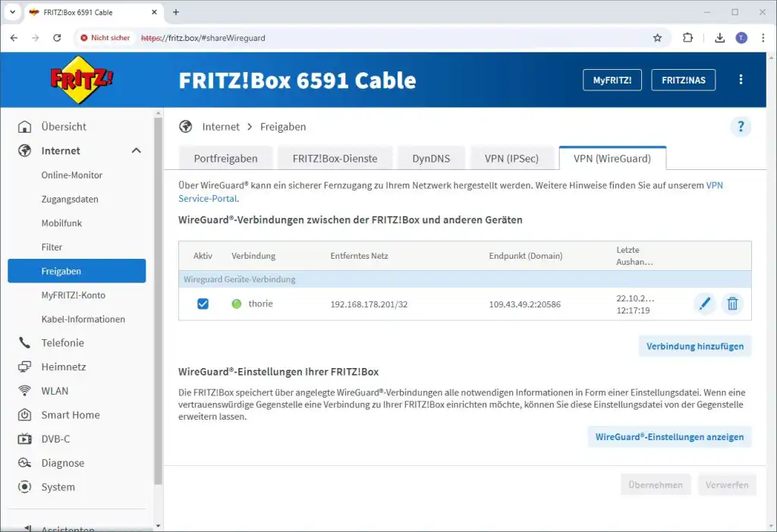Open MyFRITZ!-Konto in the sidebar
This screenshot has height=532, width=777.
coord(74,295)
